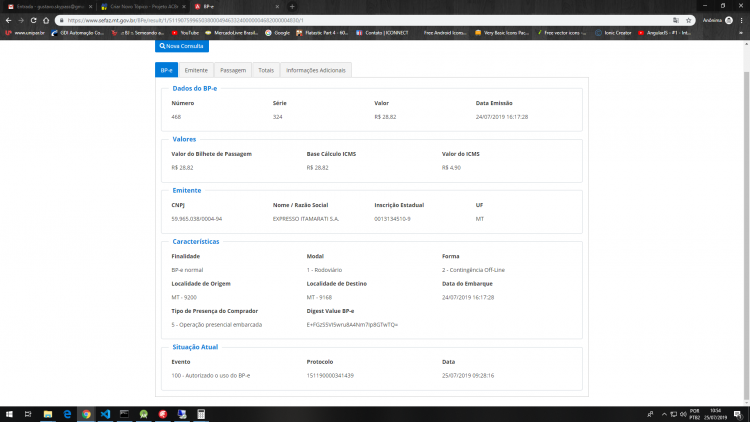Click the sefaz.mt.gov.br address bar

tap(364, 20)
